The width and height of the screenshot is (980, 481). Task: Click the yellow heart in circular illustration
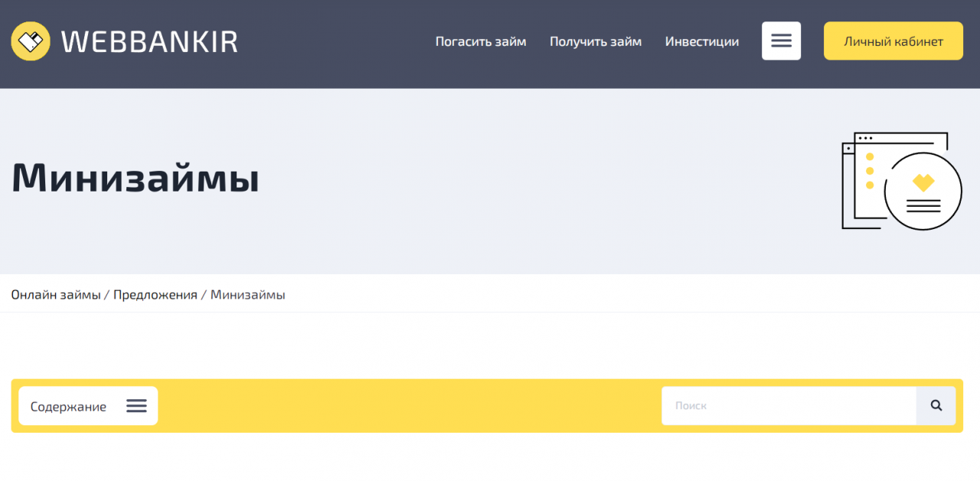[923, 182]
